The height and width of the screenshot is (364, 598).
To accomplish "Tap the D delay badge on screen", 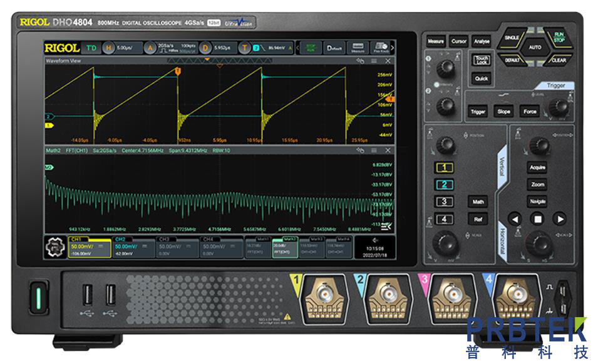I will pos(205,48).
